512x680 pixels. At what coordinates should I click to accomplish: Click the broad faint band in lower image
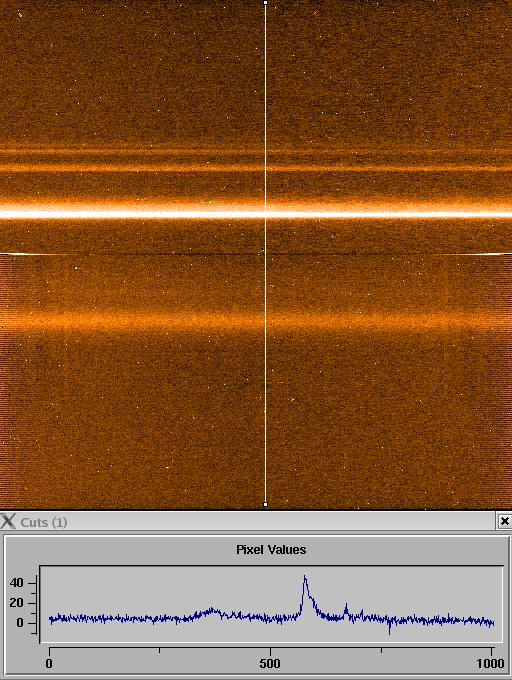[x=256, y=320]
